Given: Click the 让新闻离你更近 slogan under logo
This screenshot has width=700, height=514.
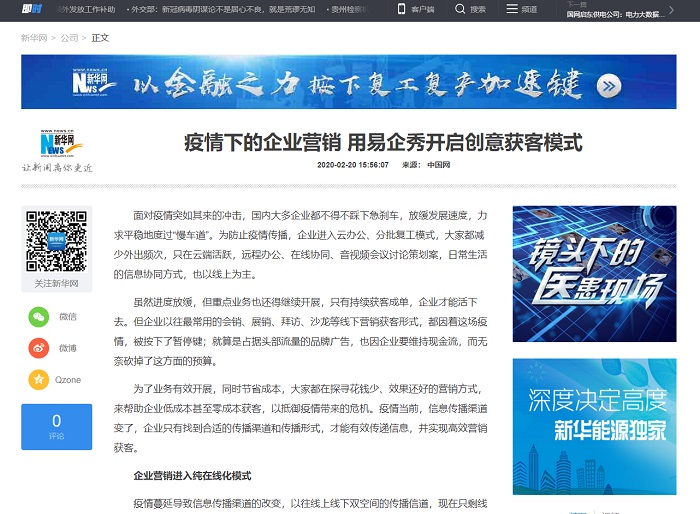Looking at the screenshot, I should point(57,168).
